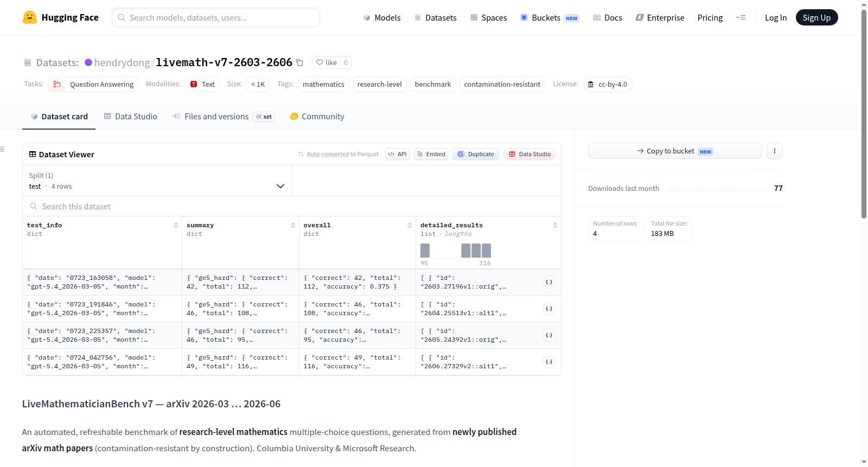This screenshot has width=868, height=467.
Task: Click the leftmost histogram bar in detailed_results
Action: pyautogui.click(x=425, y=251)
